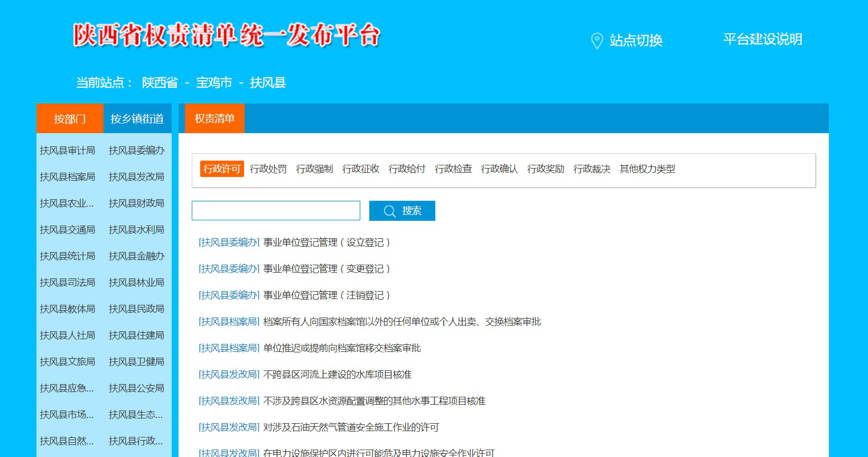Click the search keyword input field
The width and height of the screenshot is (868, 457).
click(x=276, y=211)
